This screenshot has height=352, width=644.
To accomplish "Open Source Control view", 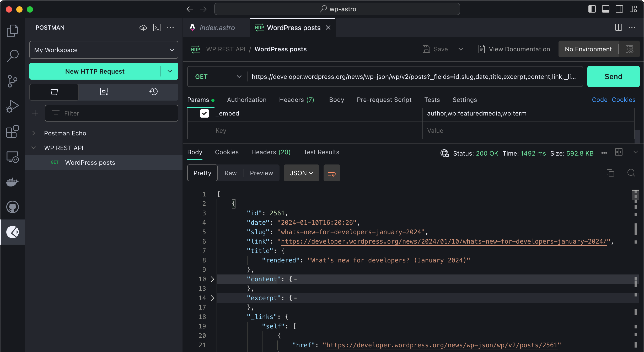I will click(12, 81).
